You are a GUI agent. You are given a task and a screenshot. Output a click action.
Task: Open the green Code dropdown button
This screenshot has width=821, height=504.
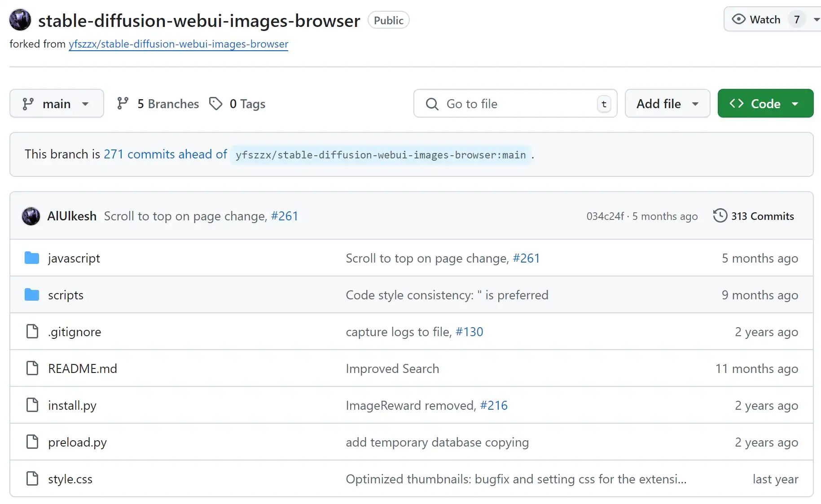(x=765, y=104)
